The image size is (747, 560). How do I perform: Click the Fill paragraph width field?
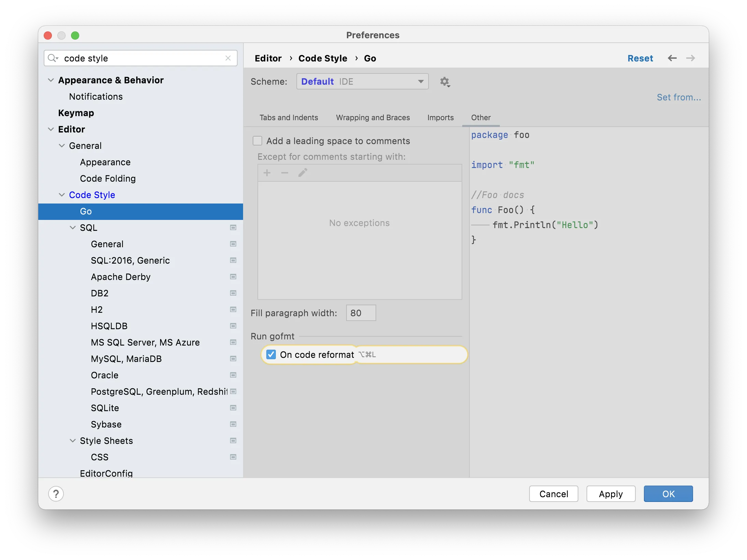point(361,313)
